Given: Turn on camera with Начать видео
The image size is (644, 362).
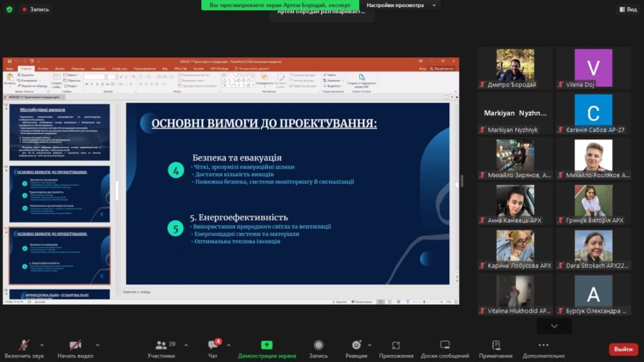Looking at the screenshot, I should pos(75,349).
